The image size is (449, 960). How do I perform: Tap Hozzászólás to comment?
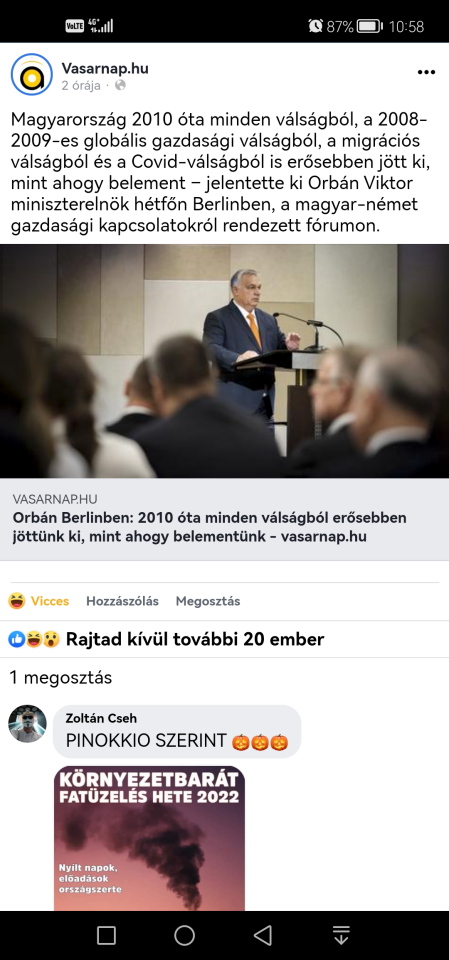pos(122,601)
